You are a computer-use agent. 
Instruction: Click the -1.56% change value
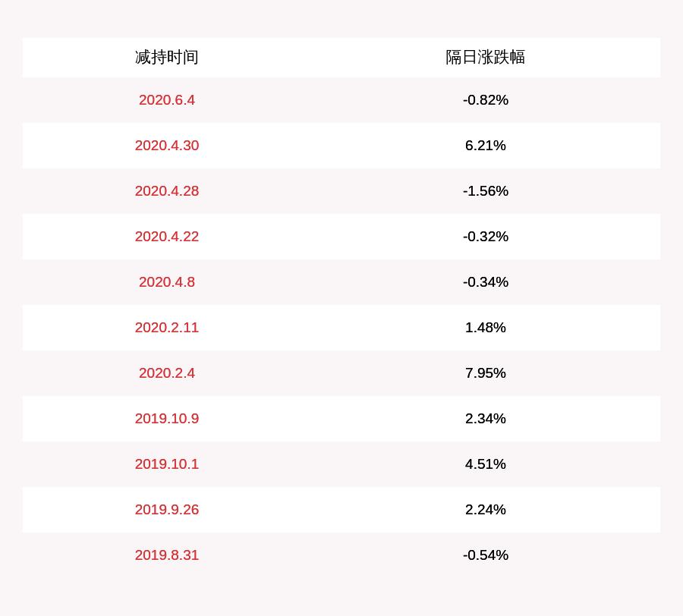tap(486, 191)
